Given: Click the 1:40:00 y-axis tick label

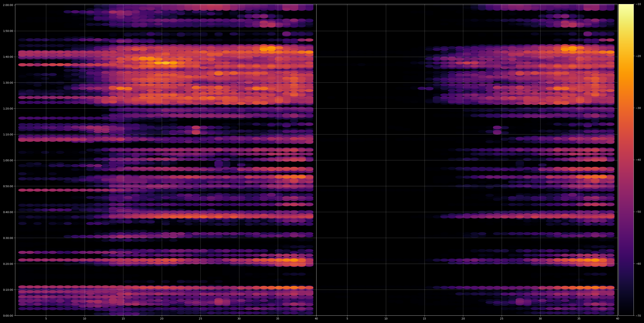Looking at the screenshot, I should 8,57.
